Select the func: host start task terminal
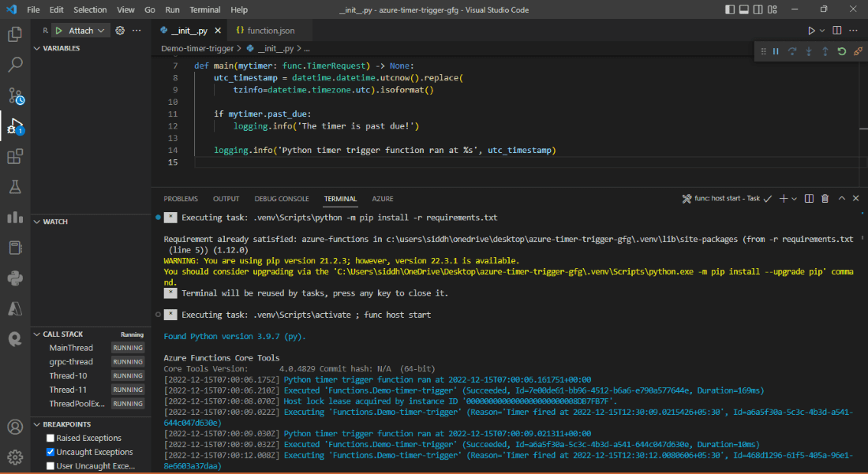Image resolution: width=868 pixels, height=474 pixels. (728, 199)
